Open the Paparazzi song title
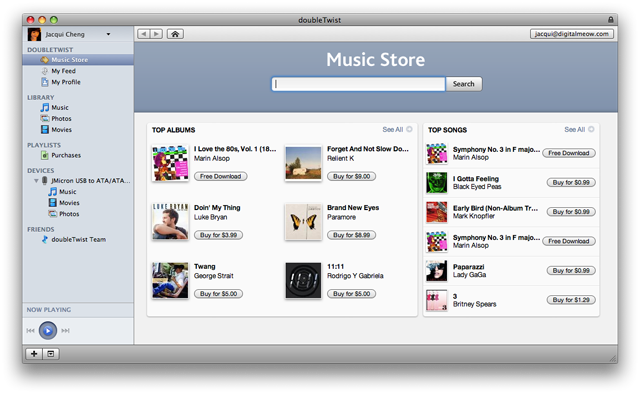640x394 pixels. (469, 267)
